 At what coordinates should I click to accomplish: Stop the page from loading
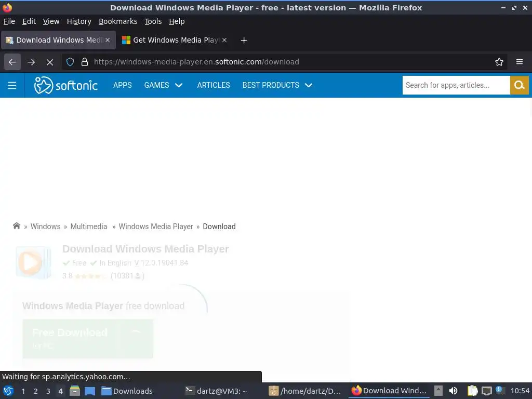pos(50,62)
